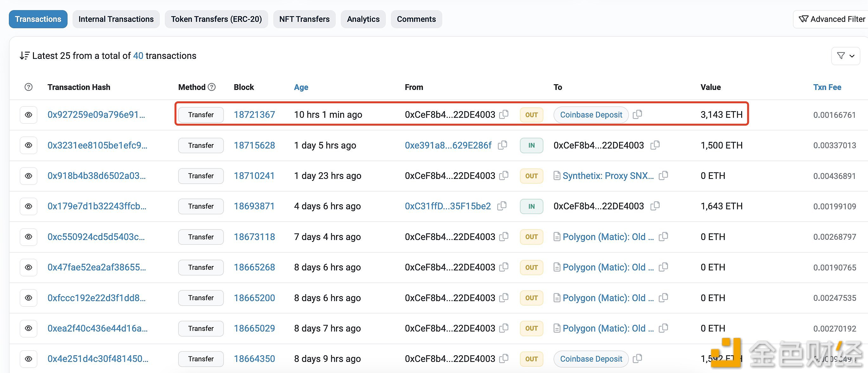Click the sort arrows icon beside Latest 25
Screen dimensions: 868x373
point(23,55)
